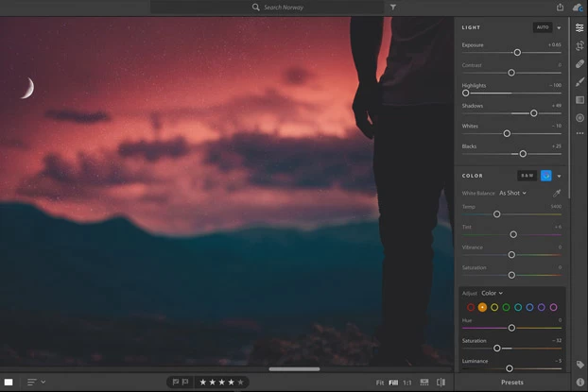Click the Exposure slider handle
588x392 pixels.
click(517, 52)
